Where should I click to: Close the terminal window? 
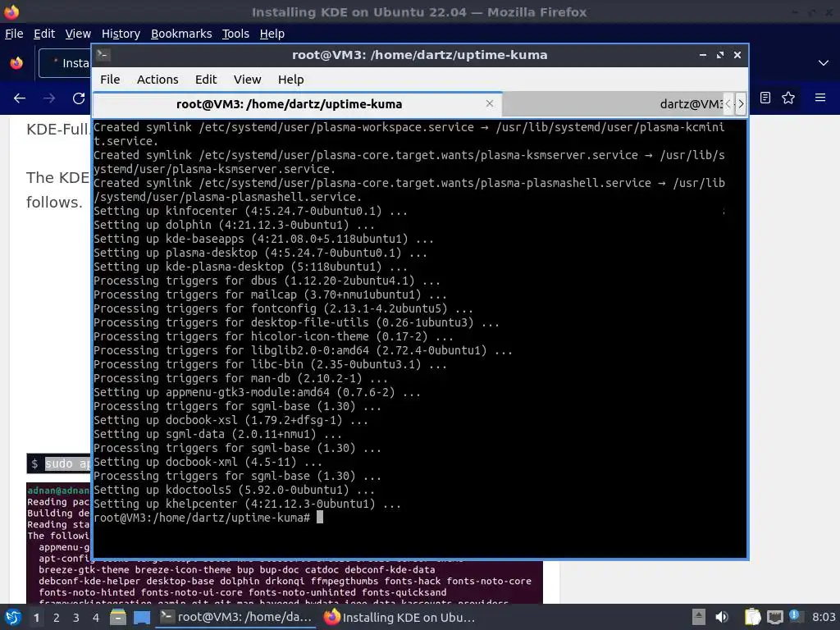pyautogui.click(x=737, y=55)
